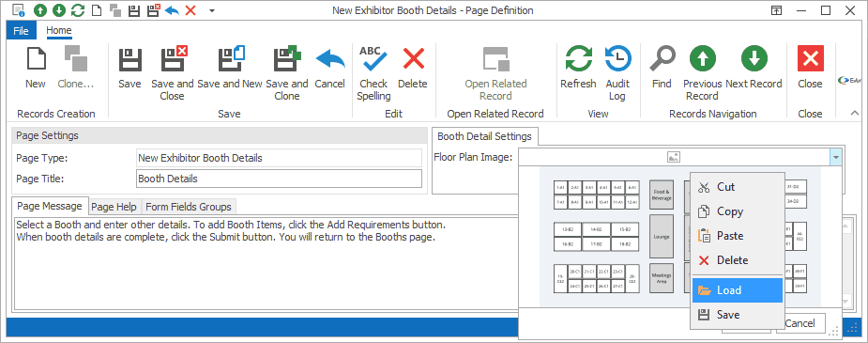
Task: Click Save and Close in the ribbon
Action: 172,73
